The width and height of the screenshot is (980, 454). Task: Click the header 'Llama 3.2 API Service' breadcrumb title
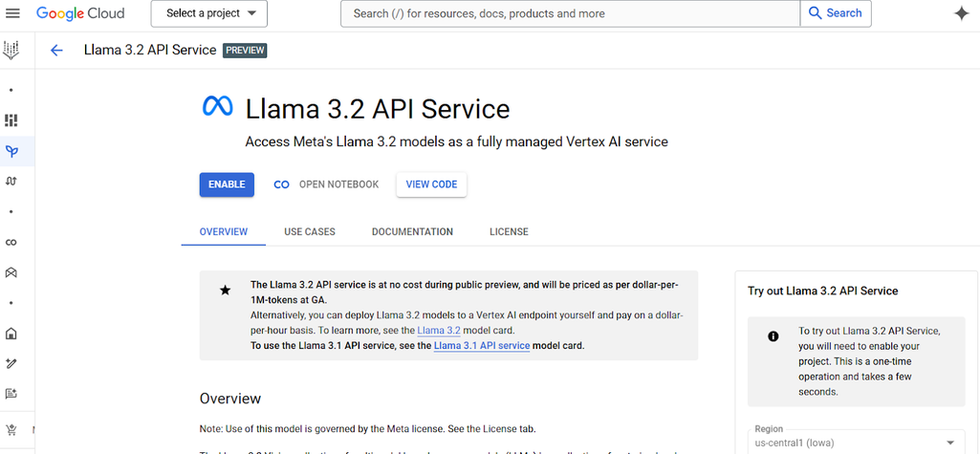(x=150, y=50)
